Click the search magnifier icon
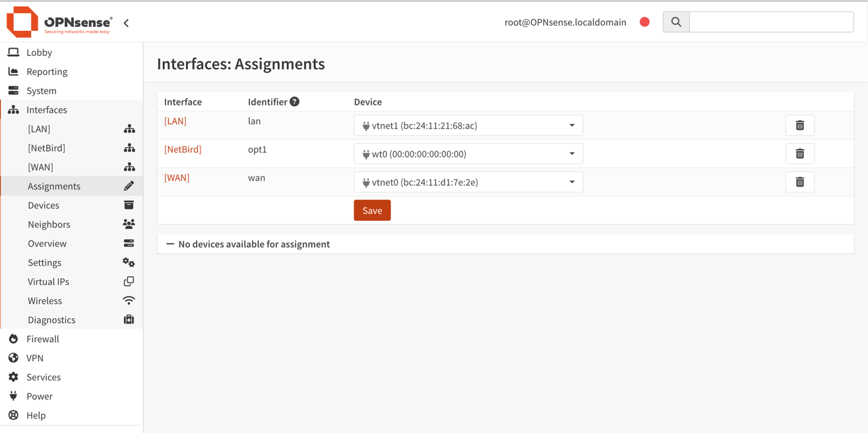Image resolution: width=868 pixels, height=433 pixels. 676,22
